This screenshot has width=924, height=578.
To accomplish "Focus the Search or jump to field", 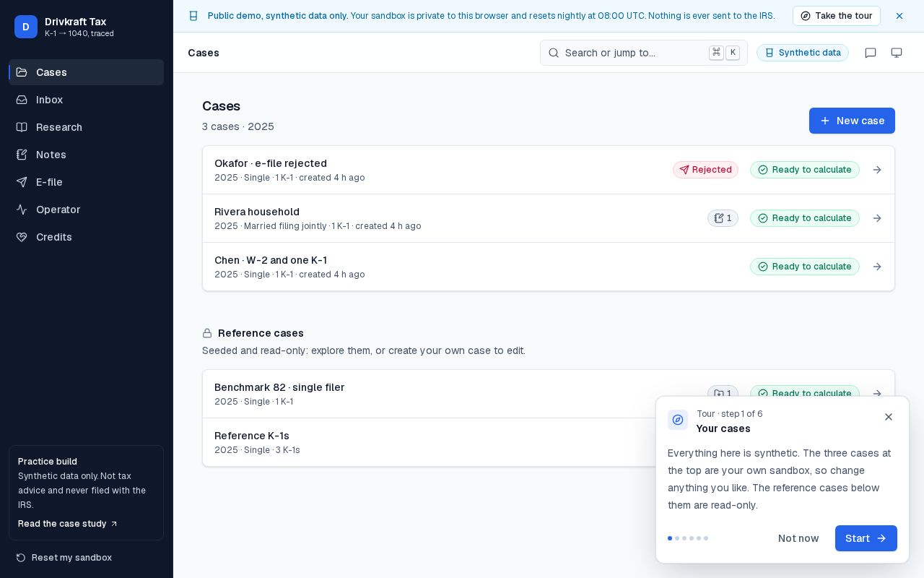I will pyautogui.click(x=644, y=53).
